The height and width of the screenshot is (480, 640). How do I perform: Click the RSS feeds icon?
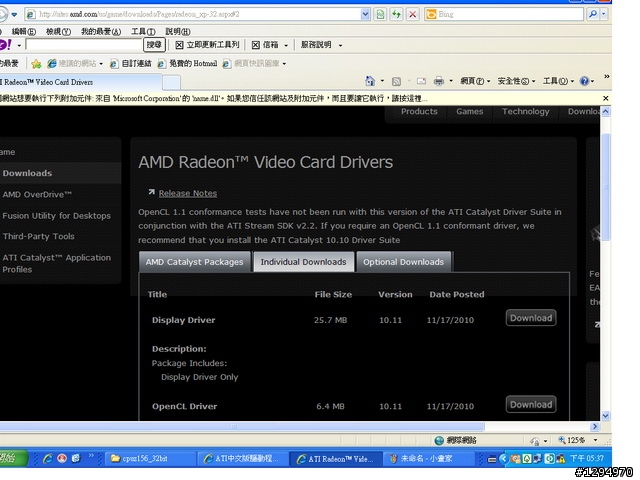[396, 81]
